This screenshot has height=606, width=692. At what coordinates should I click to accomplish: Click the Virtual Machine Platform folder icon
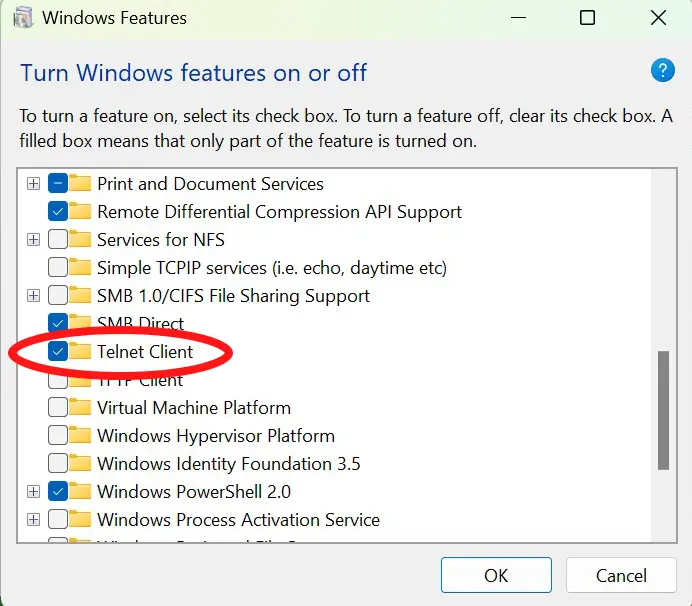pyautogui.click(x=80, y=407)
